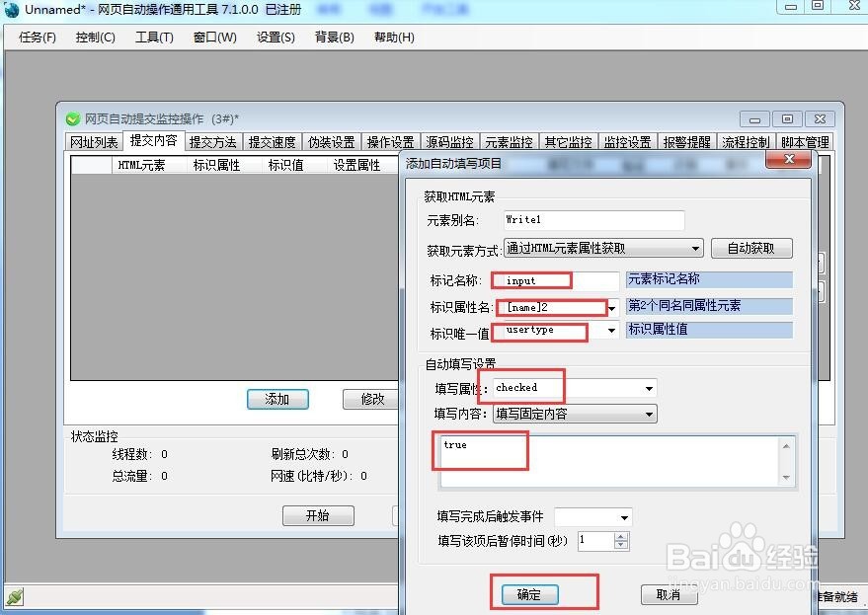Switch to the 操作设置 tab

[x=390, y=142]
